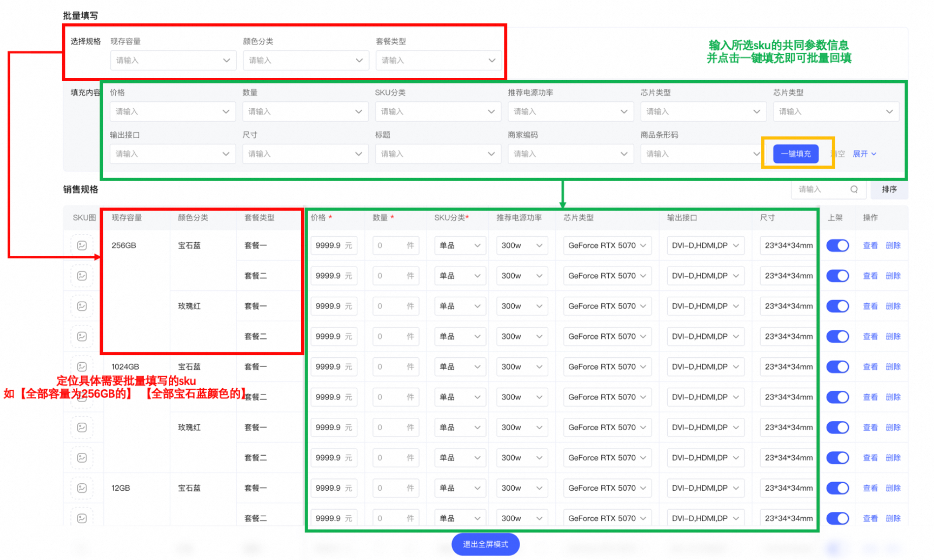
Task: Click 删除 for 1024GB 宝石蓝 套餐一 row
Action: coord(893,367)
